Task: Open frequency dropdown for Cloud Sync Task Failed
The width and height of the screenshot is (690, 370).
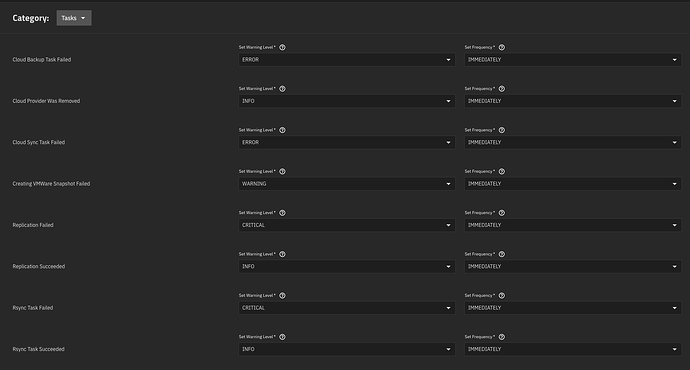Action: pyautogui.click(x=573, y=143)
